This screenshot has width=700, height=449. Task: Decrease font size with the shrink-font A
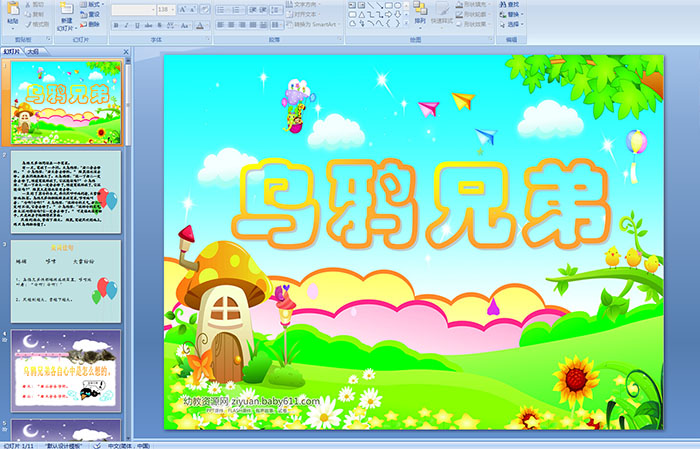pyautogui.click(x=193, y=9)
